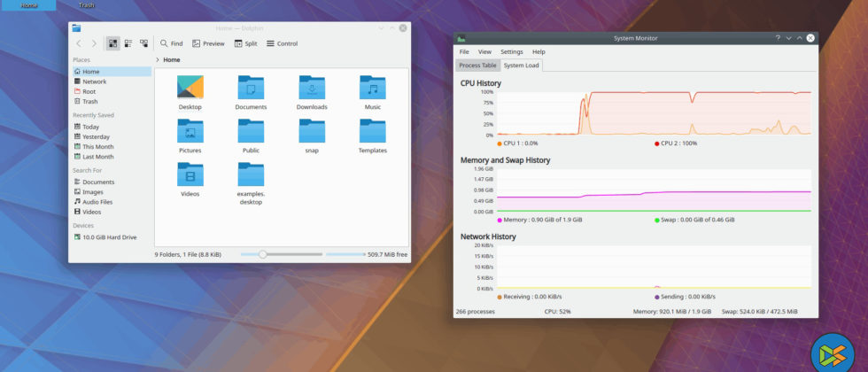868x372 pixels.
Task: Open the View menu in System Monitor
Action: click(484, 52)
